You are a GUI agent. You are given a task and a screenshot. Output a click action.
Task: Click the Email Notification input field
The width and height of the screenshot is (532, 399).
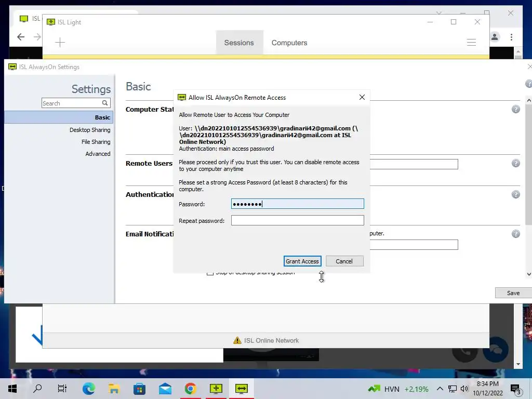414,245
